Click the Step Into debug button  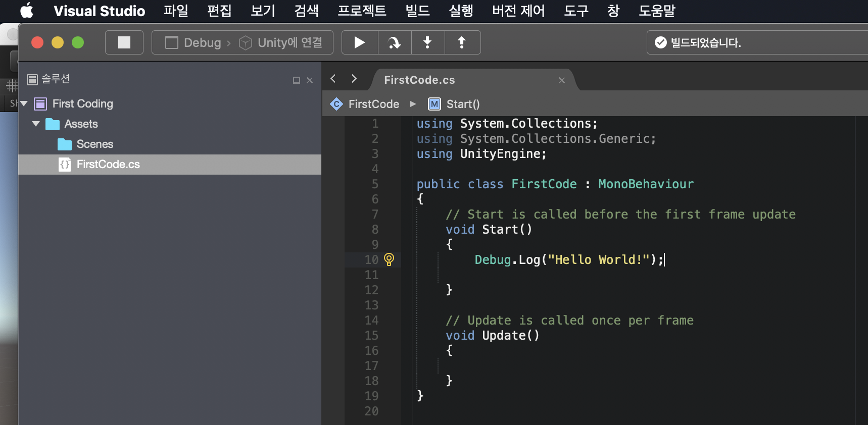[428, 42]
